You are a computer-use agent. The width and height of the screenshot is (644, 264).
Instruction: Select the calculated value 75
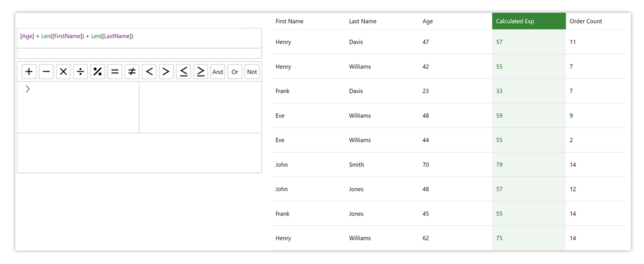pyautogui.click(x=499, y=238)
